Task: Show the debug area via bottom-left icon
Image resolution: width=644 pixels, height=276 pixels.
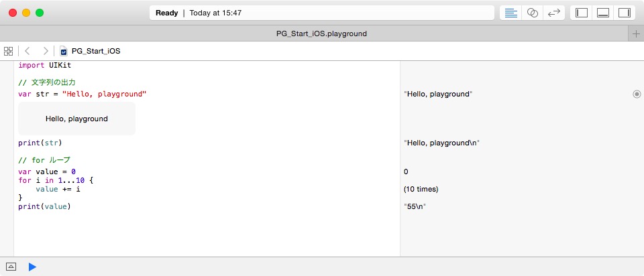Action: click(11, 267)
